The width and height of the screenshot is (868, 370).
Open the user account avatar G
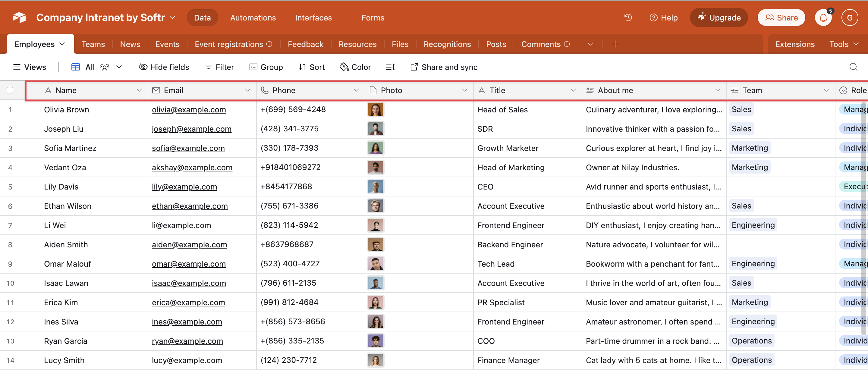pyautogui.click(x=850, y=17)
